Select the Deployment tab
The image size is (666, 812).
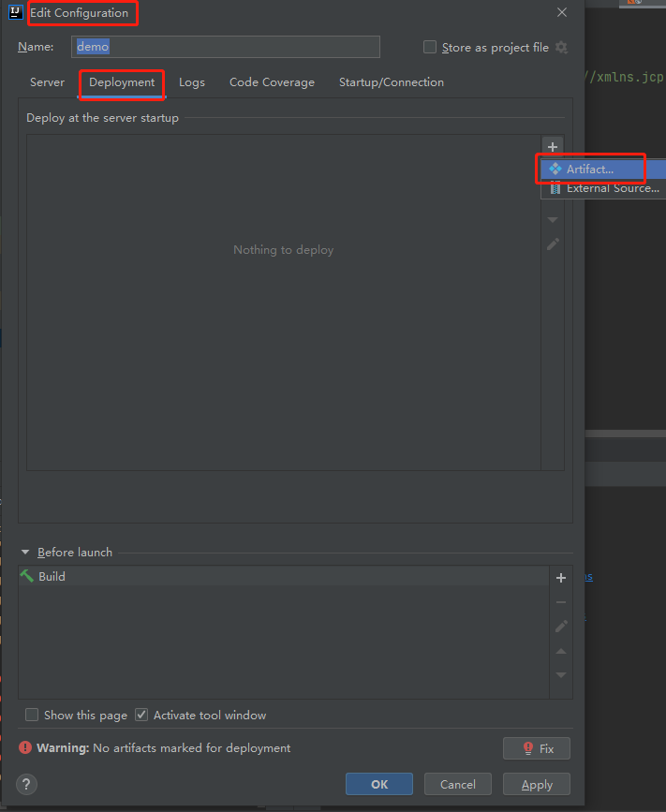[122, 82]
